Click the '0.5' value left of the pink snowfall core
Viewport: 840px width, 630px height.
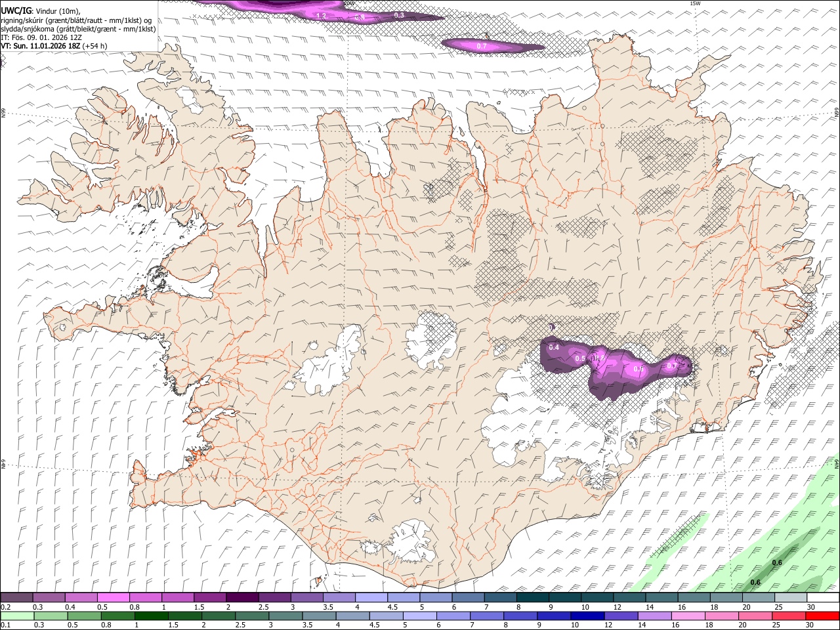click(580, 358)
